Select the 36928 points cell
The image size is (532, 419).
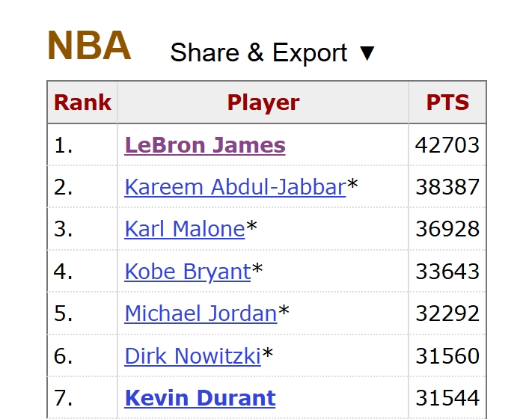point(447,228)
